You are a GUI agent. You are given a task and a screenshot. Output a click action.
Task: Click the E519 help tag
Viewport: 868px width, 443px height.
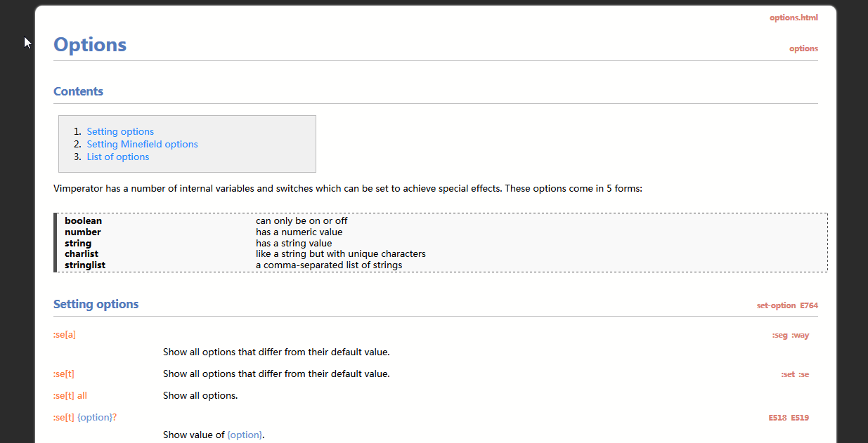(800, 418)
